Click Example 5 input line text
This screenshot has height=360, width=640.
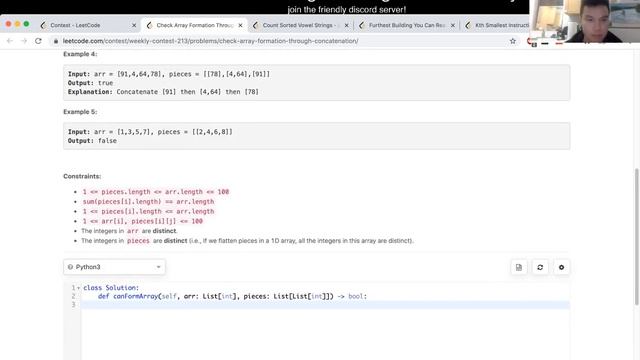(150, 132)
